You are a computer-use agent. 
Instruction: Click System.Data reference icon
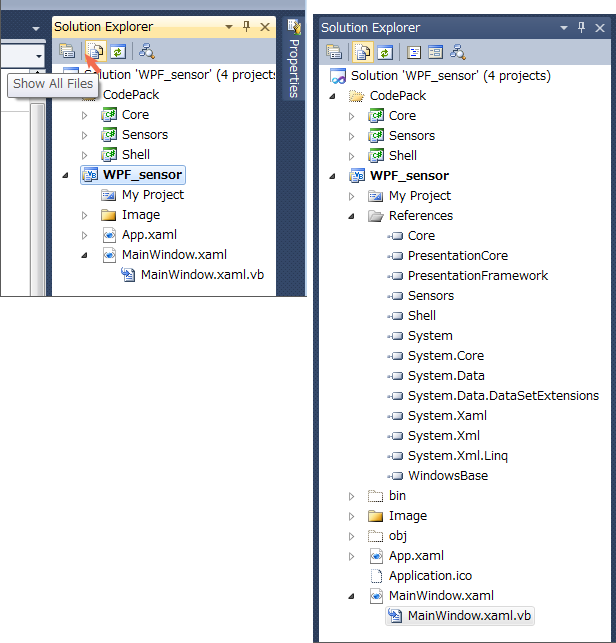(x=395, y=376)
